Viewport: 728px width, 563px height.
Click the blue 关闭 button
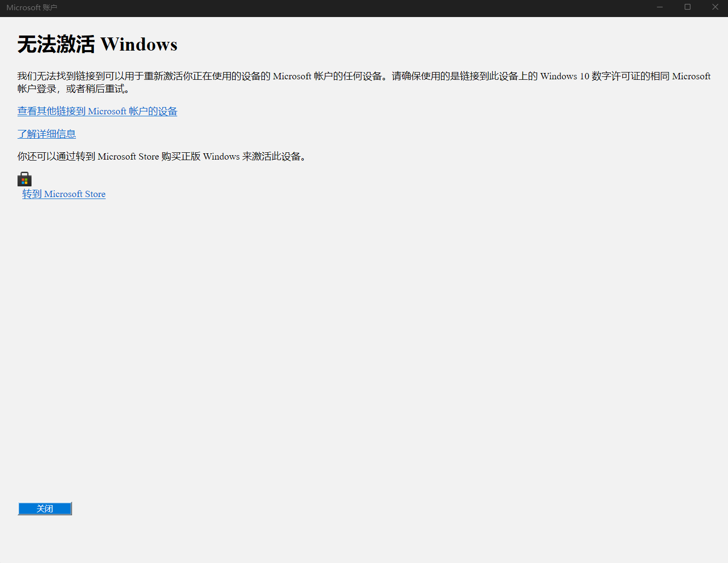click(45, 509)
